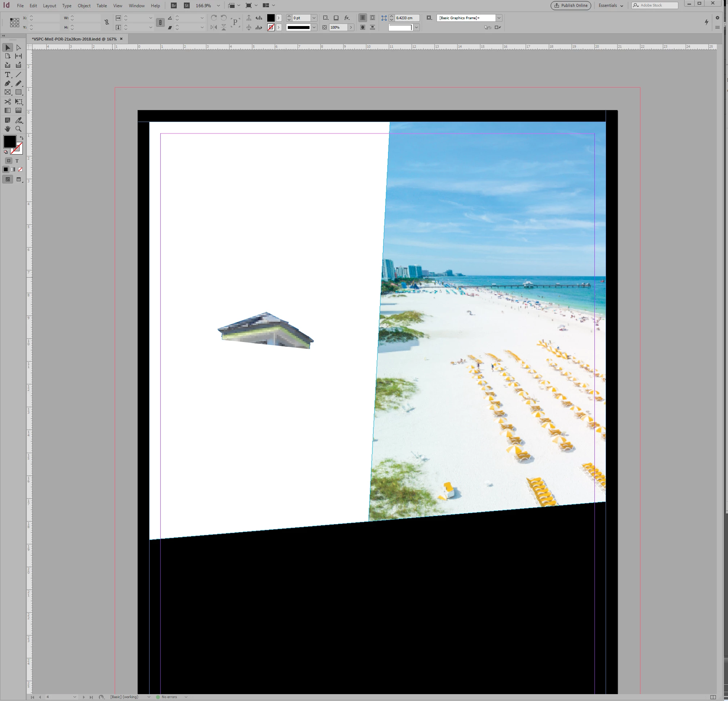Screen dimensions: 728x701
Task: Select the Type tool
Action: [8, 75]
